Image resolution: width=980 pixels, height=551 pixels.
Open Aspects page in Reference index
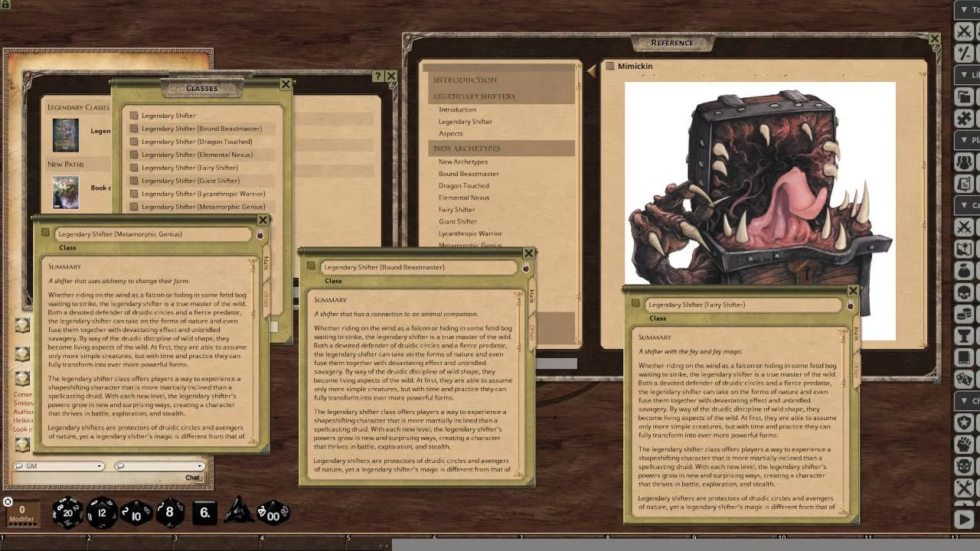[450, 133]
